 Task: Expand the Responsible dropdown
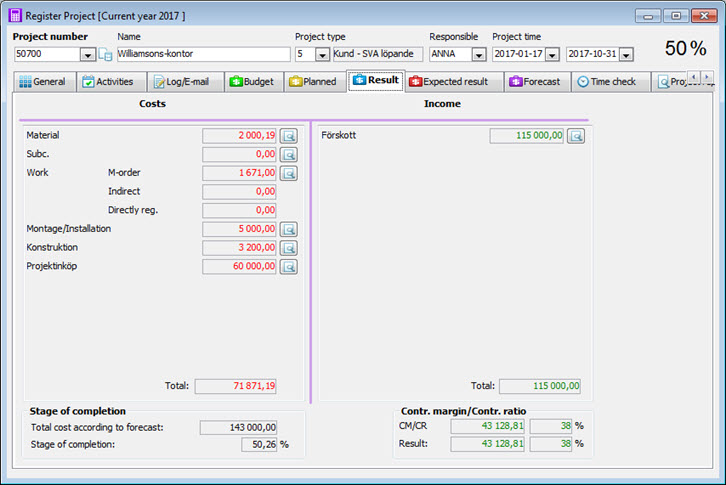pyautogui.click(x=478, y=55)
